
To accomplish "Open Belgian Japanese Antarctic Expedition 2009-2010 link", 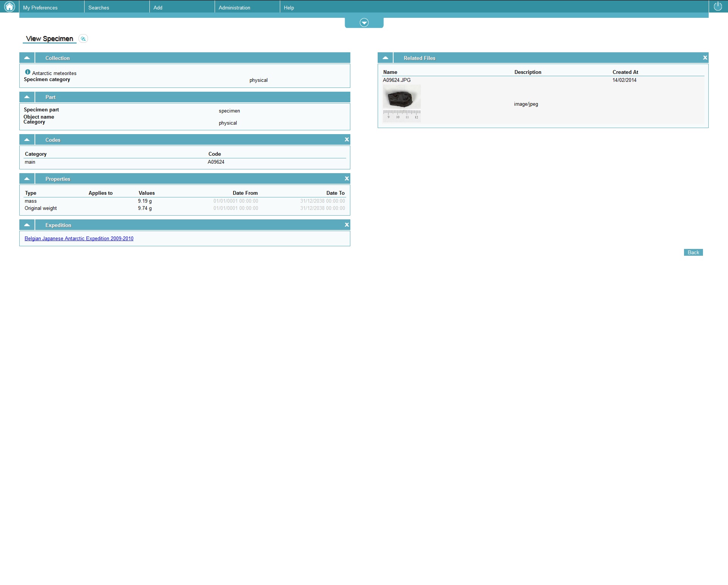I will pyautogui.click(x=79, y=238).
